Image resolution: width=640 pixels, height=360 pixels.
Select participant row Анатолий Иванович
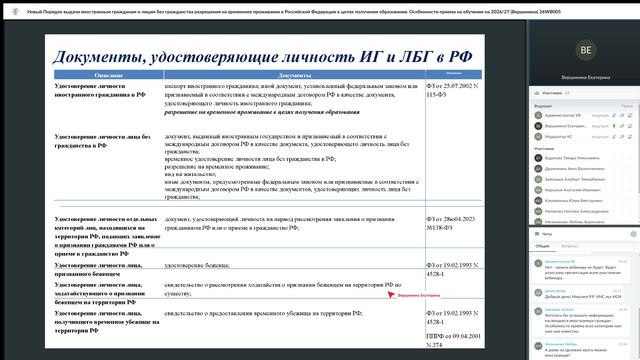(583, 190)
